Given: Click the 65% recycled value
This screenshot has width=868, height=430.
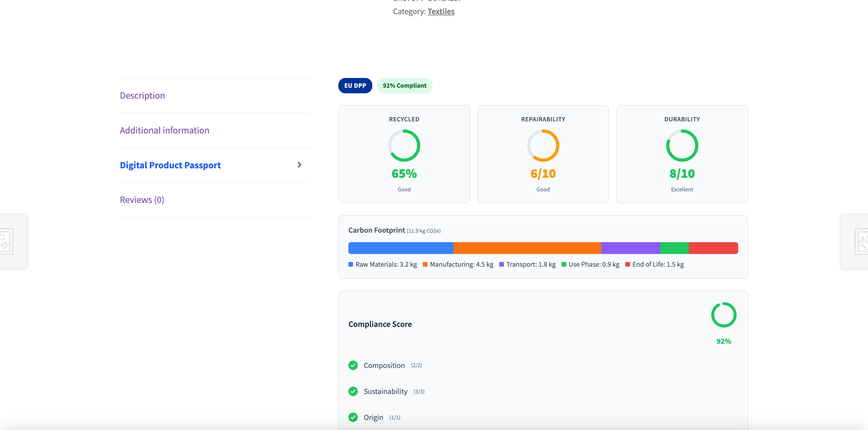Looking at the screenshot, I should click(404, 174).
